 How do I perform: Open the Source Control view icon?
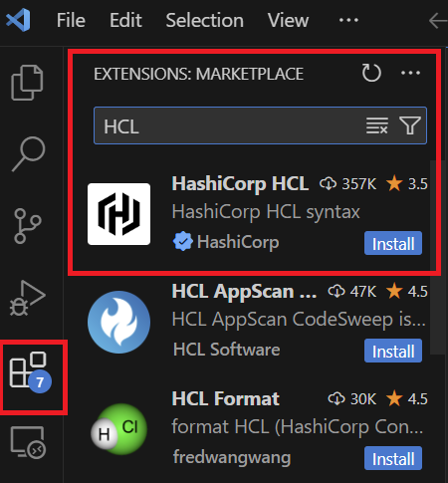pyautogui.click(x=28, y=226)
